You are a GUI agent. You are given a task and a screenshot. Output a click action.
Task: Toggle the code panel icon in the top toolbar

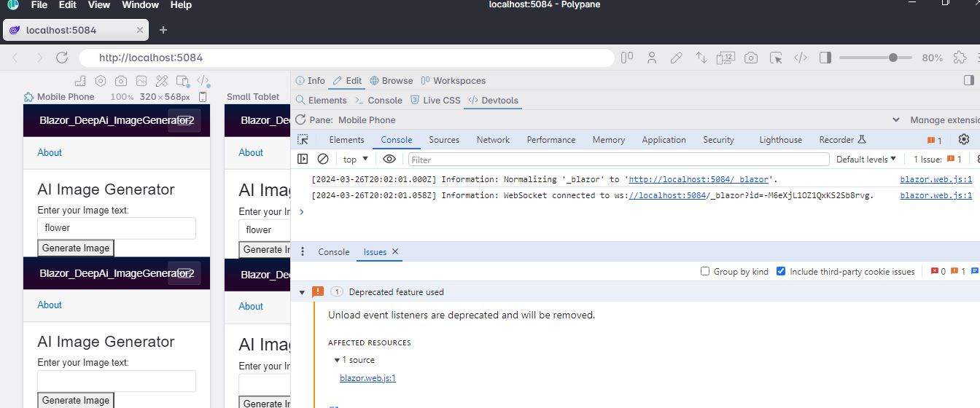(x=801, y=58)
